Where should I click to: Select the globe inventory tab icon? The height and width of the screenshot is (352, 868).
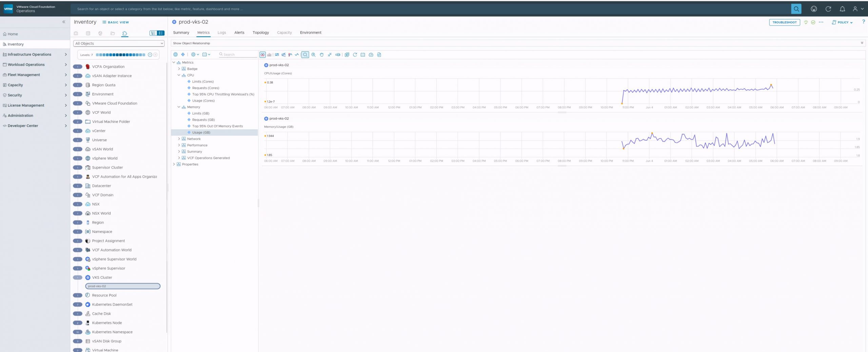click(100, 33)
